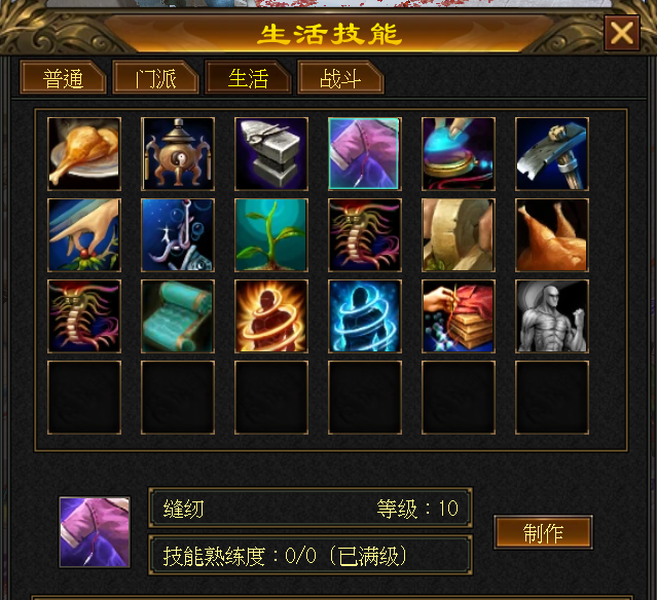Click the 制作 craft button

(x=543, y=533)
